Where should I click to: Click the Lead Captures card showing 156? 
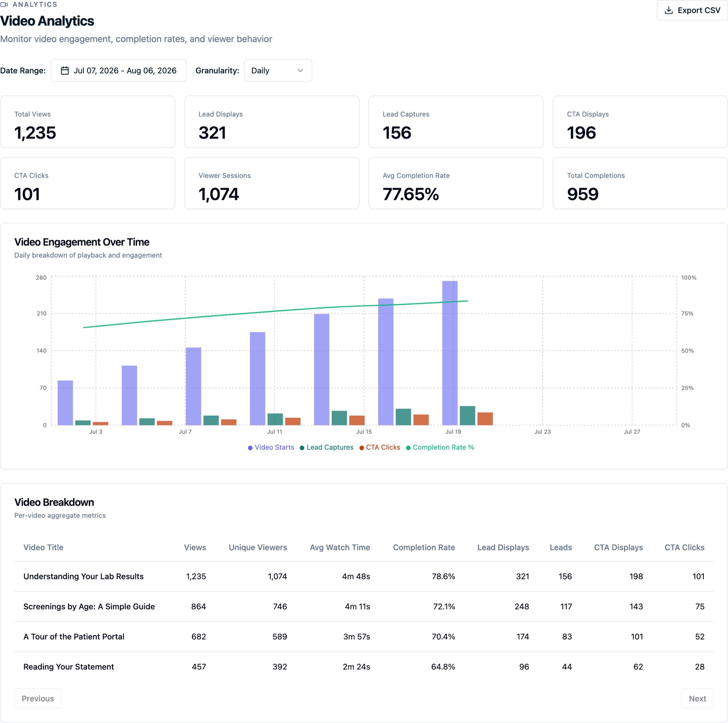[456, 122]
